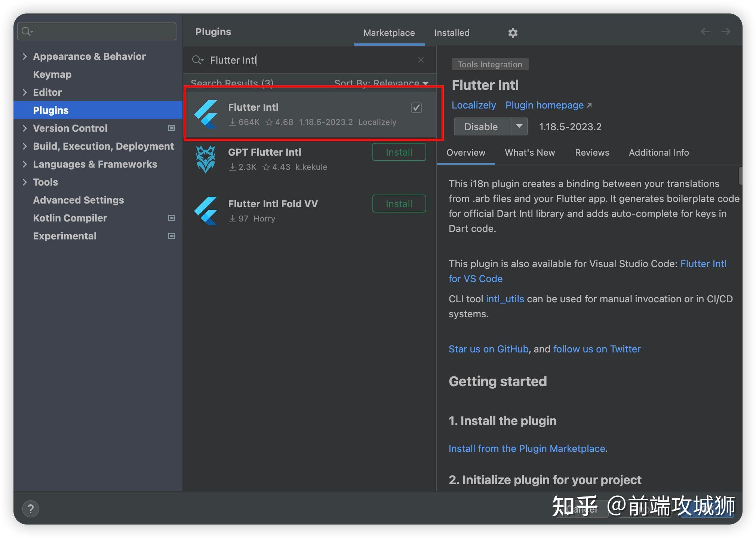Click the forward navigation arrow

coord(725,32)
